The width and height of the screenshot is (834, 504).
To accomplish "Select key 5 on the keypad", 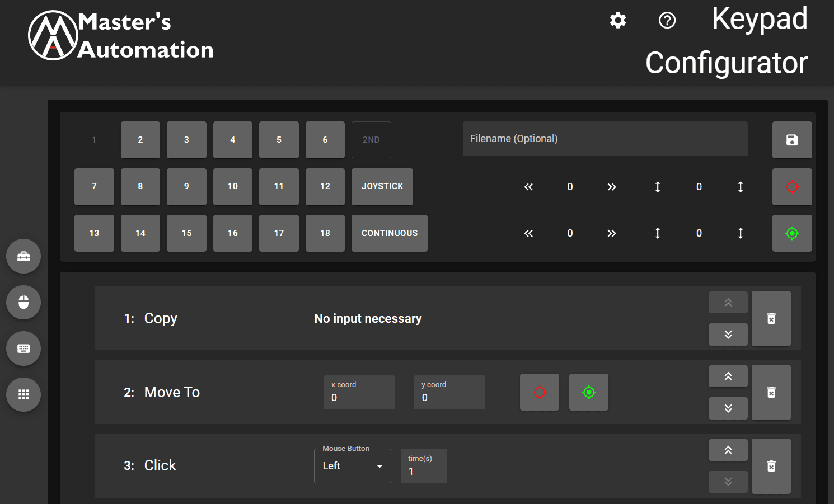I will tap(279, 140).
